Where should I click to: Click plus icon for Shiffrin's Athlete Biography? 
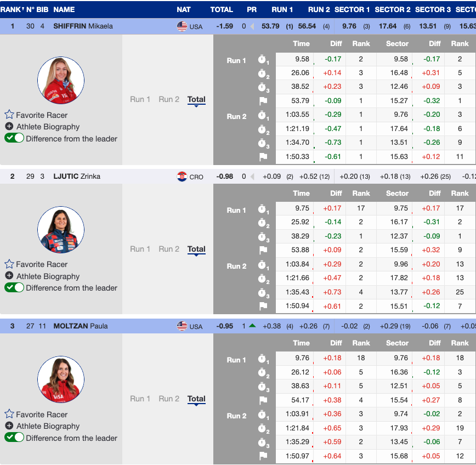(x=9, y=127)
